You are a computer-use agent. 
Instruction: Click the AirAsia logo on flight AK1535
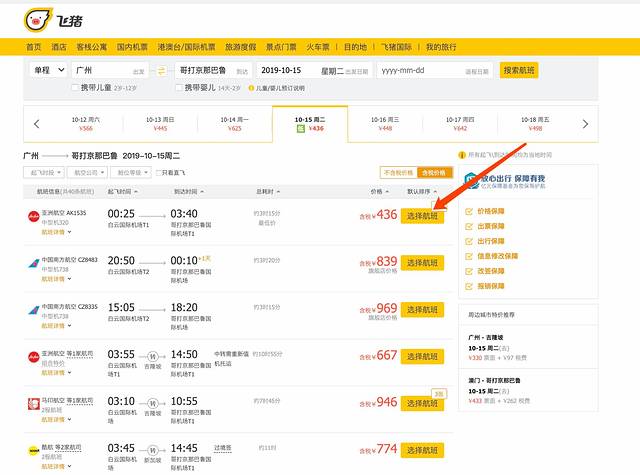[x=35, y=214]
